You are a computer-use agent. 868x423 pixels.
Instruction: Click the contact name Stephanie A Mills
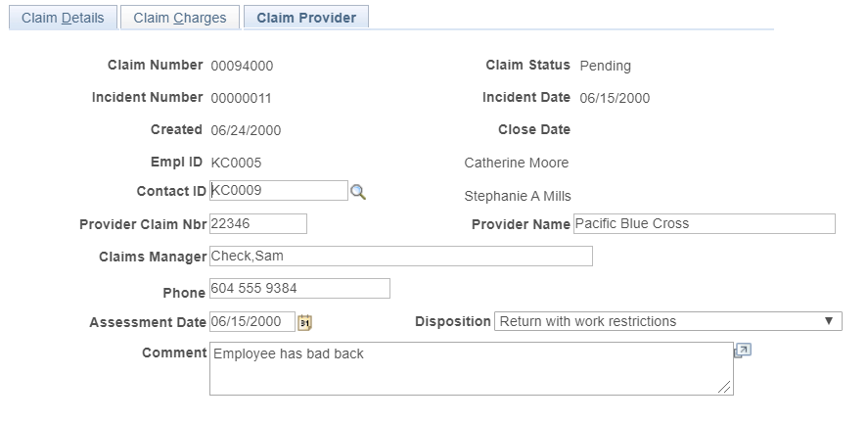pos(517,197)
